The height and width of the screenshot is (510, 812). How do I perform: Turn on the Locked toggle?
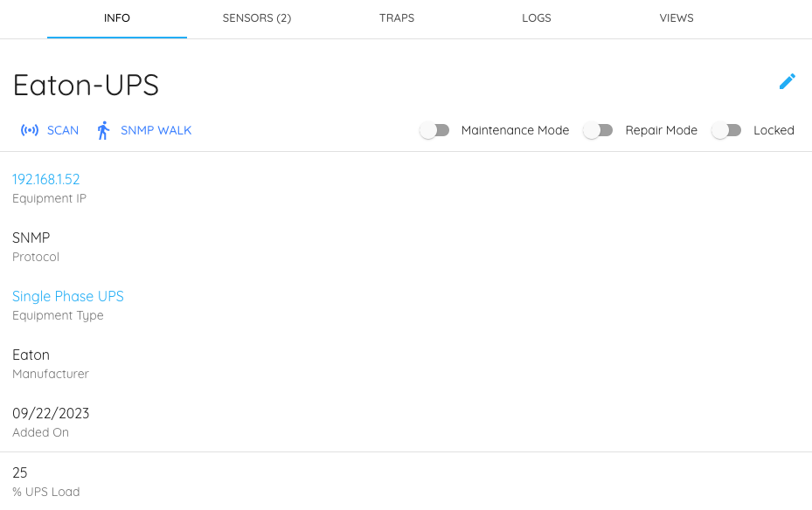point(726,130)
